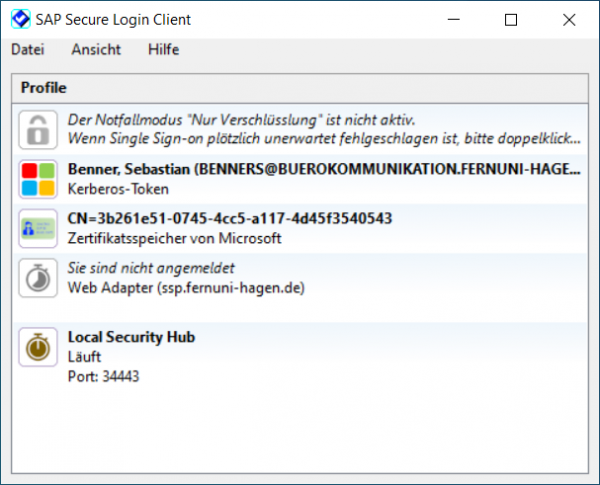Open the Ansicht menu
The height and width of the screenshot is (485, 600).
pyautogui.click(x=96, y=49)
